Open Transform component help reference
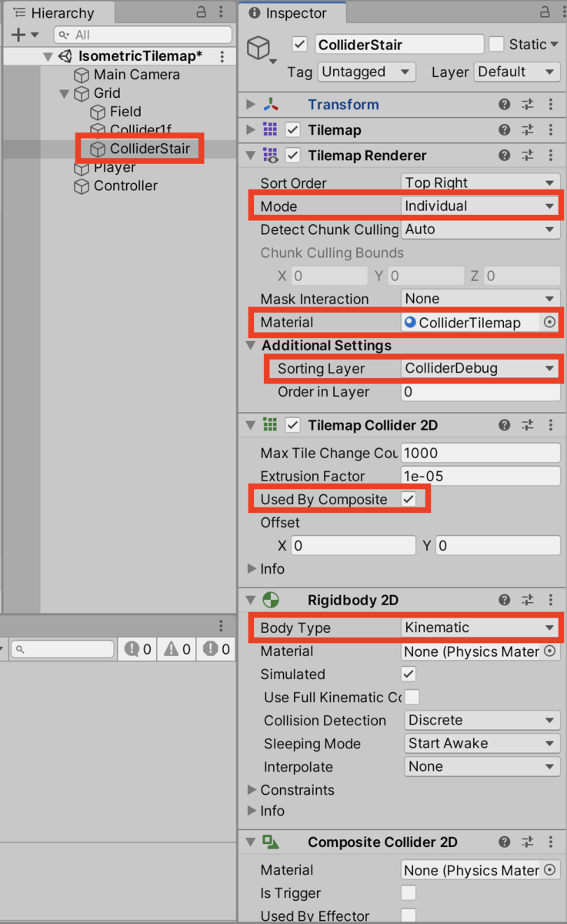This screenshot has height=924, width=567. 505,105
